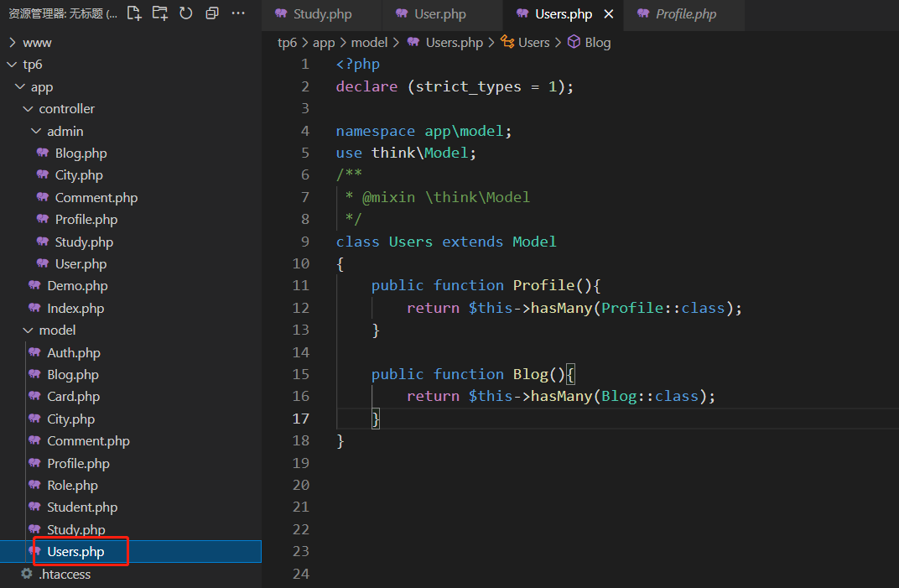Click app in the breadcrumb path
The width and height of the screenshot is (899, 588).
click(324, 43)
